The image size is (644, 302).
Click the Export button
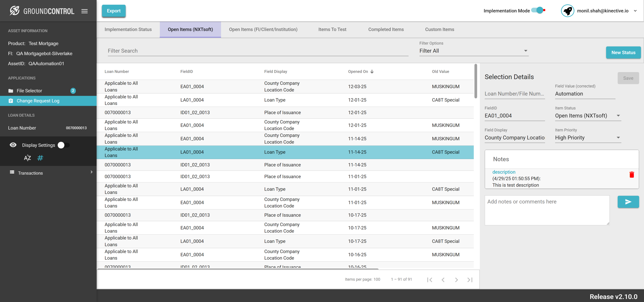(x=114, y=11)
